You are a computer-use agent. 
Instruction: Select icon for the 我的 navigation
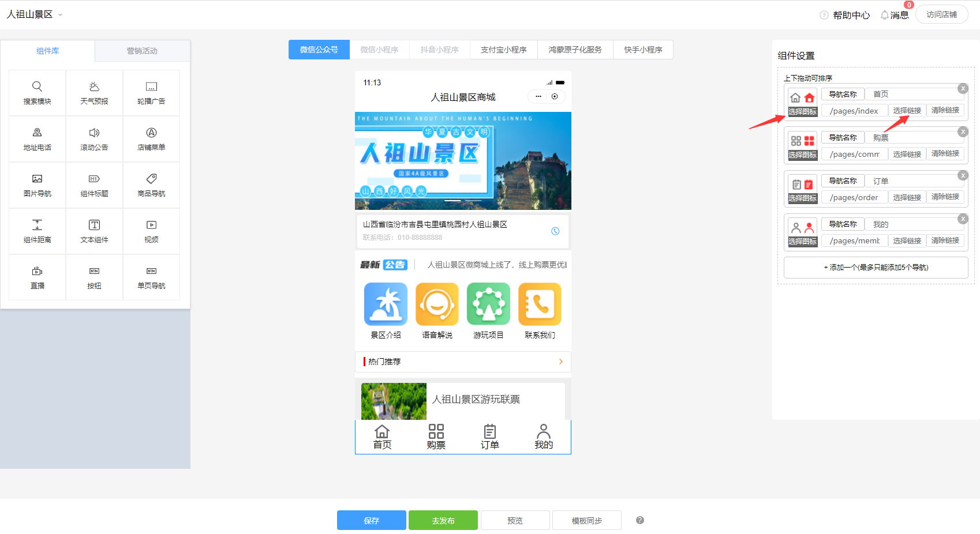802,242
